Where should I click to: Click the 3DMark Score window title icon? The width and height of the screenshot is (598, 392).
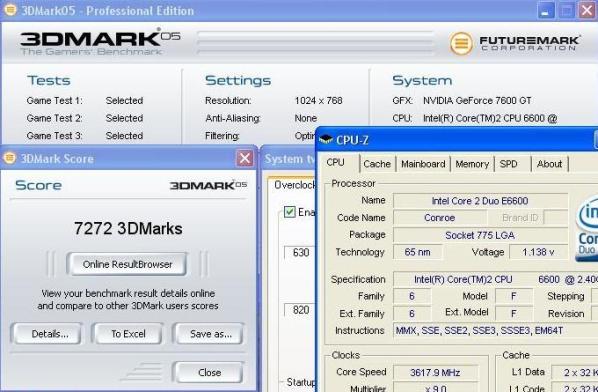point(9,157)
